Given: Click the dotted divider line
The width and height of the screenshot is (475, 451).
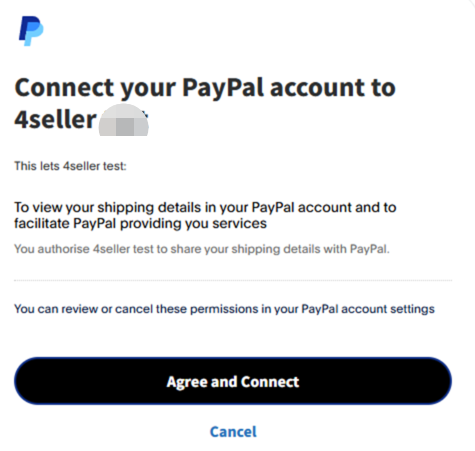Looking at the screenshot, I should tap(233, 281).
